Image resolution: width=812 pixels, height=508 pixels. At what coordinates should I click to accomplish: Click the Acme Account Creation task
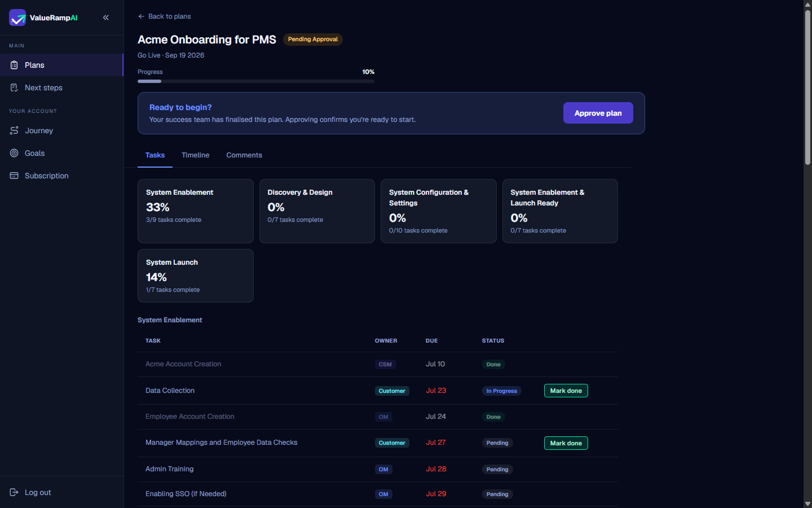183,364
